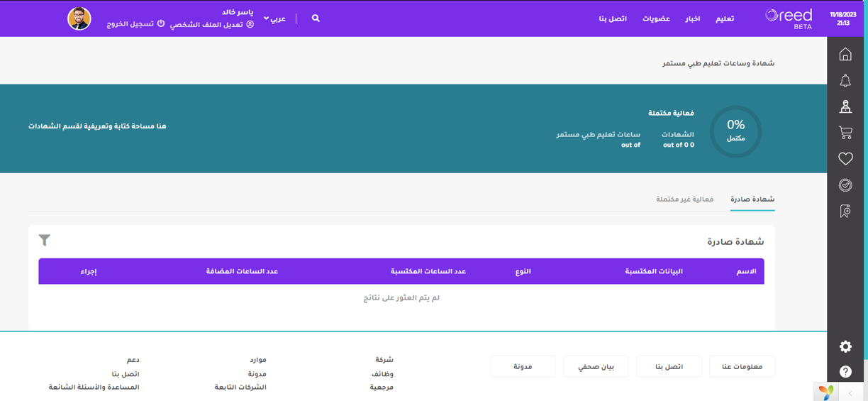Open favorites heart icon

[845, 159]
